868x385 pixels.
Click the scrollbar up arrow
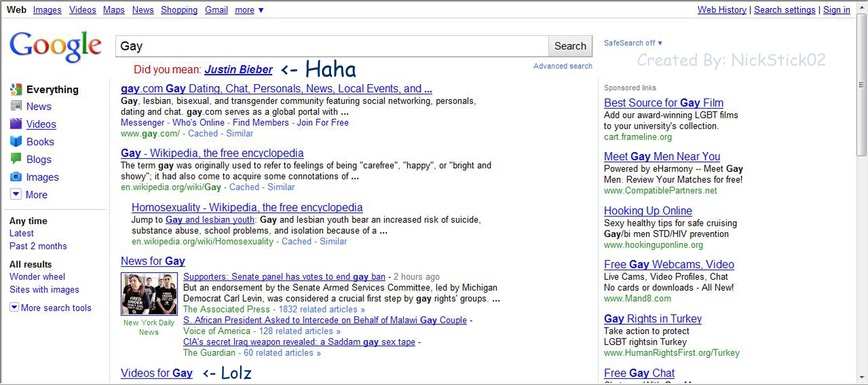[862, 7]
